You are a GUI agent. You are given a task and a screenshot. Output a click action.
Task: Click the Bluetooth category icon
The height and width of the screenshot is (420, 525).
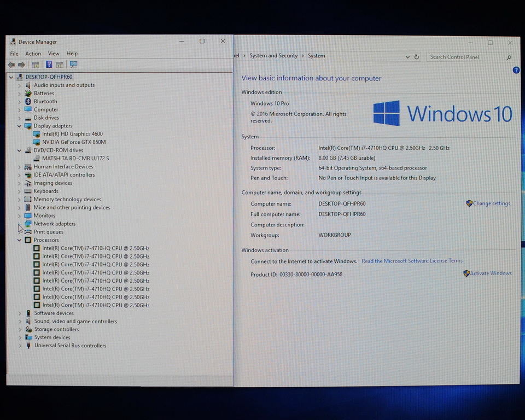click(x=28, y=101)
